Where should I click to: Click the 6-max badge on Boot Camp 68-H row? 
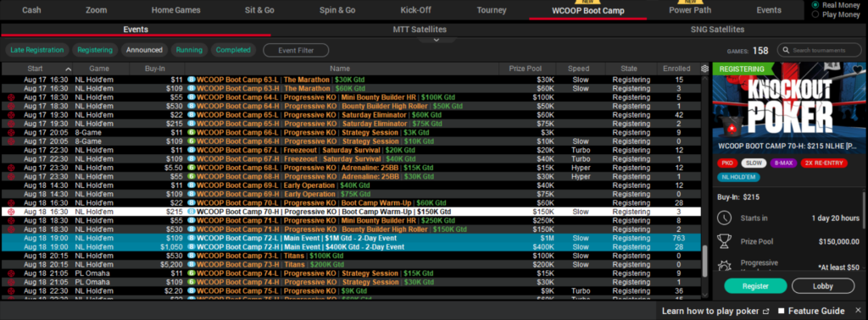click(191, 176)
